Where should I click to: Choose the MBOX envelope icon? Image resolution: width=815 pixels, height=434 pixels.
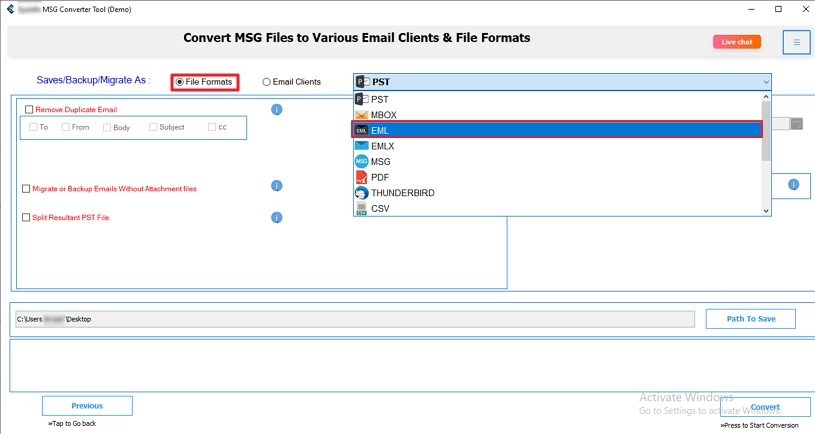tap(362, 114)
